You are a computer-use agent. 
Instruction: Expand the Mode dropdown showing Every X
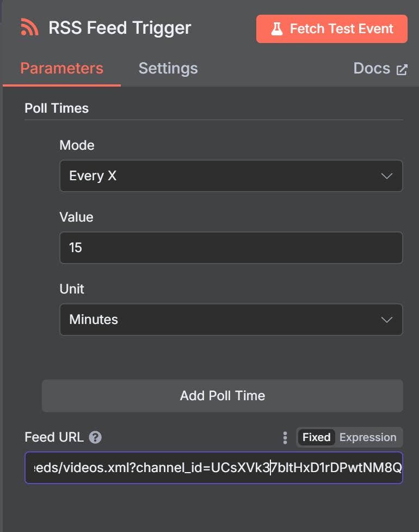pyautogui.click(x=231, y=176)
